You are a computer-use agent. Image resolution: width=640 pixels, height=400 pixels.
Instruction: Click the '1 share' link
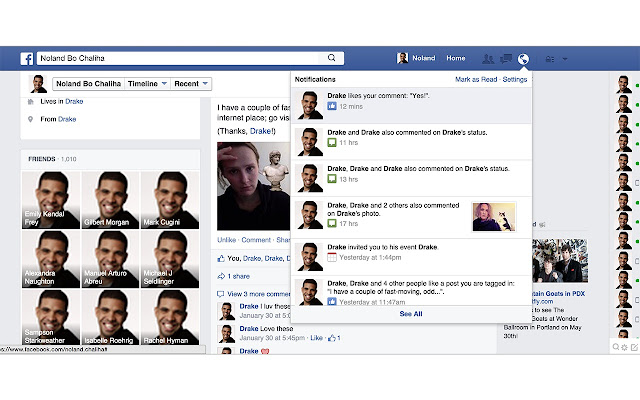point(238,276)
